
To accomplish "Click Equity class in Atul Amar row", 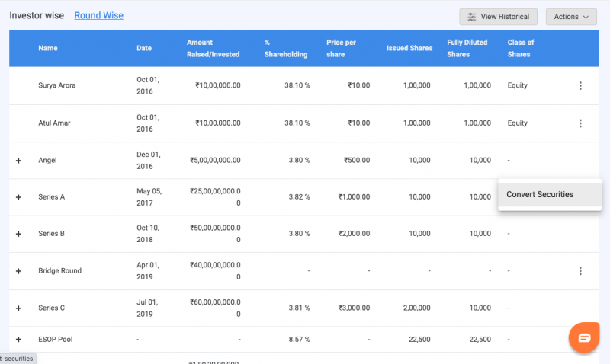I will (518, 123).
